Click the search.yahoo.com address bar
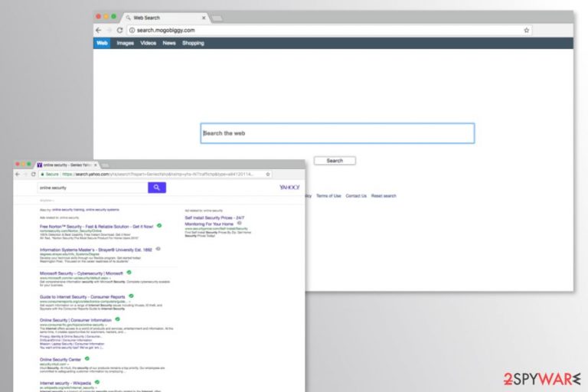Screen dimensions: 588x392 tap(155, 174)
